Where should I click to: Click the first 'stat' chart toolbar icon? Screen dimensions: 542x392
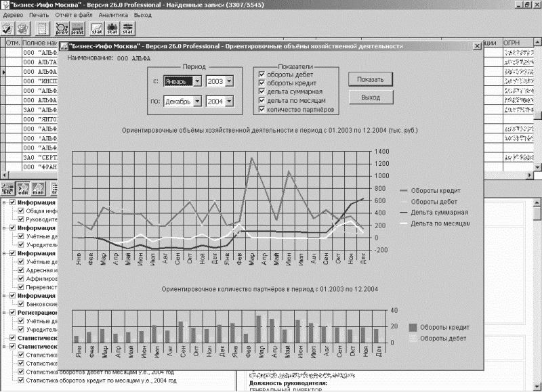click(x=97, y=28)
